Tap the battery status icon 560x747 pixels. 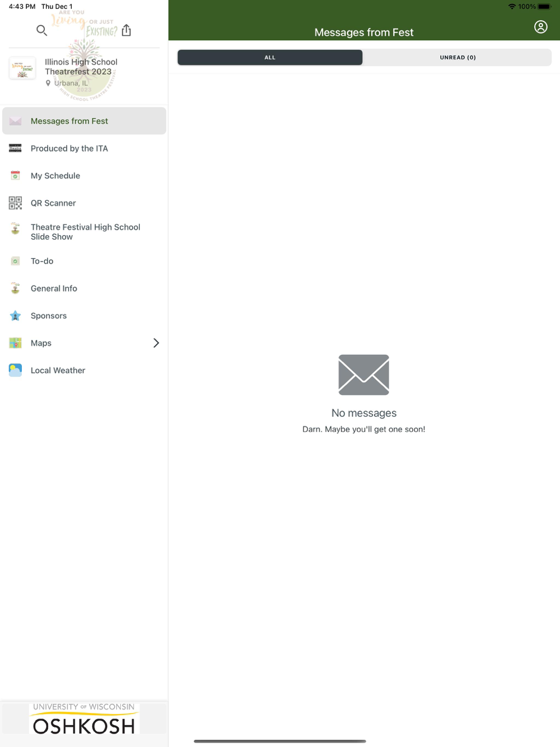point(544,7)
